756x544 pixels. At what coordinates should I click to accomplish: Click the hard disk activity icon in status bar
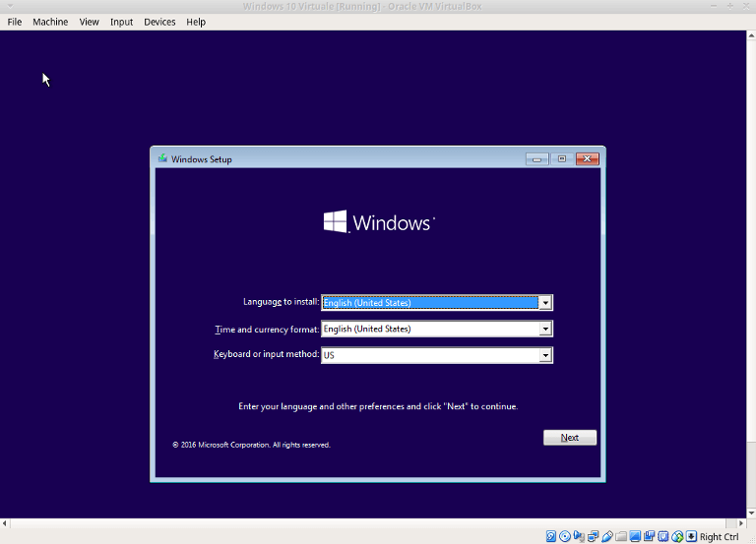click(551, 536)
